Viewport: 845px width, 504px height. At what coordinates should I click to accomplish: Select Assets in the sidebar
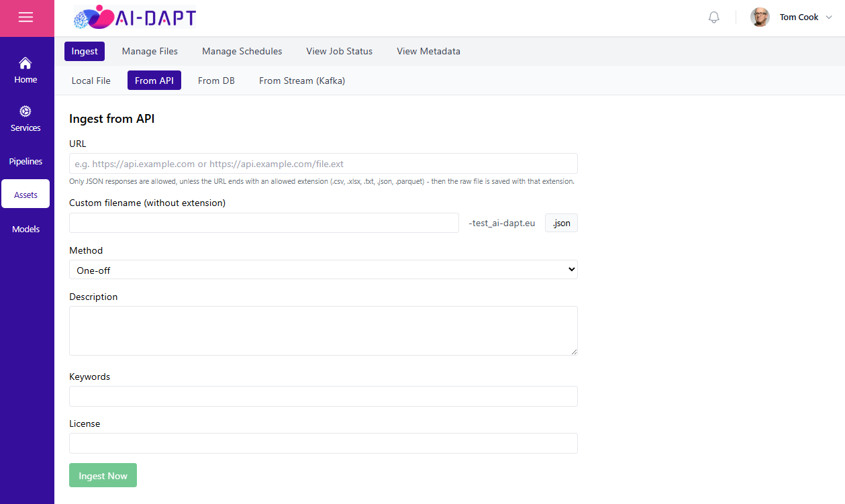[x=26, y=195]
